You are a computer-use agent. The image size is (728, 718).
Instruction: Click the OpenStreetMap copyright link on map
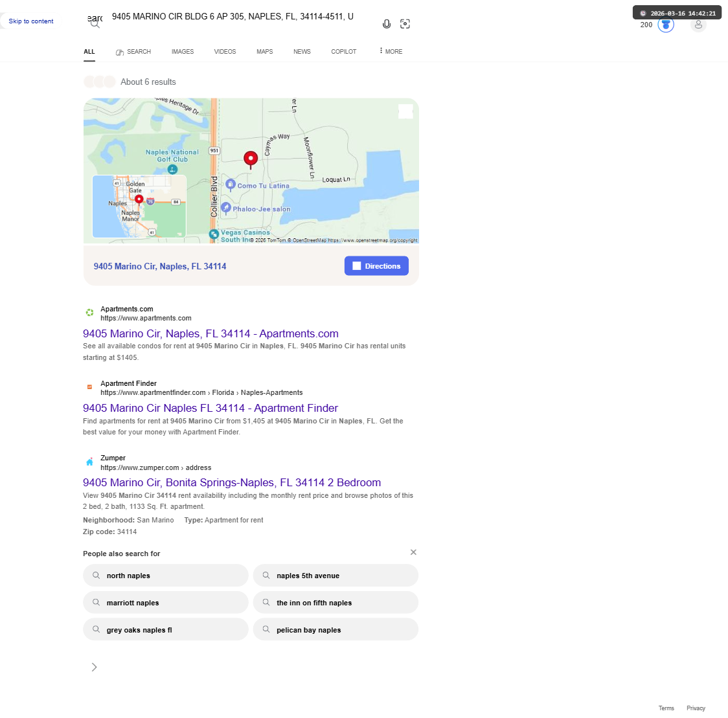click(x=372, y=240)
